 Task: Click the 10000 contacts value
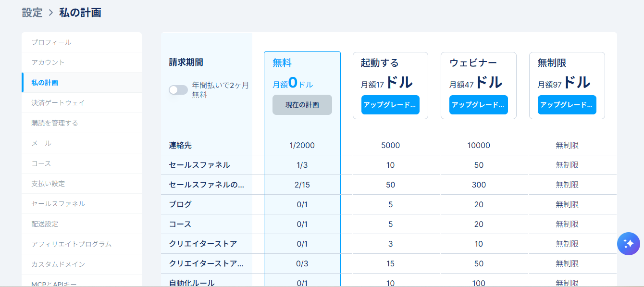pos(479,145)
